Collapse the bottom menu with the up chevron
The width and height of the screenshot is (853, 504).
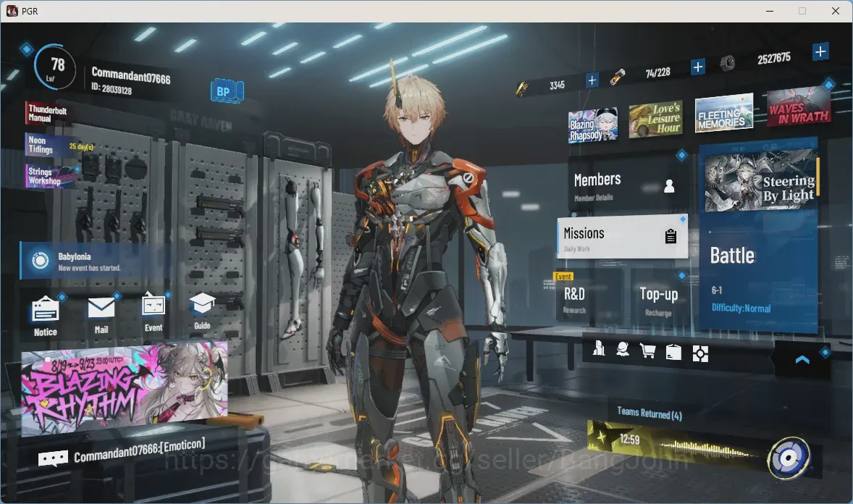(x=802, y=360)
